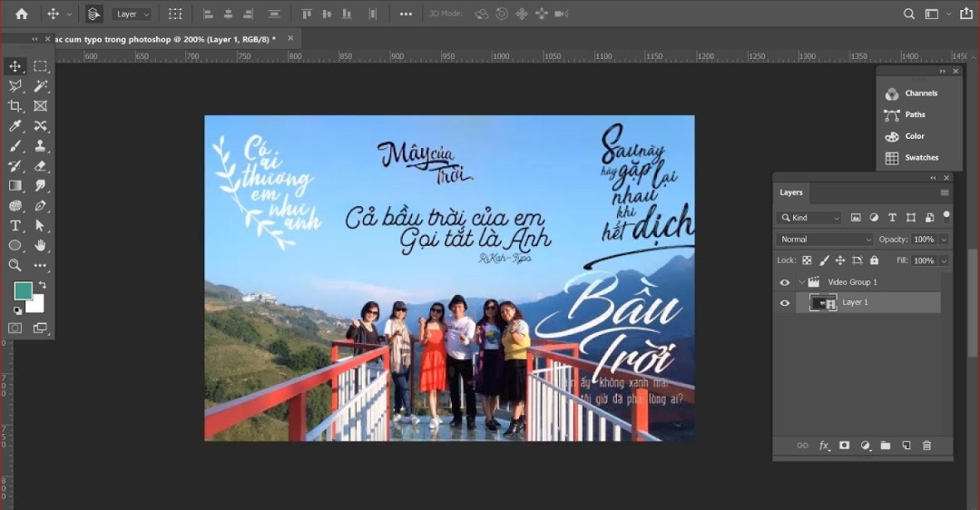Toggle lock image pixels brush icon
Screen dimensions: 980x510
click(x=824, y=260)
